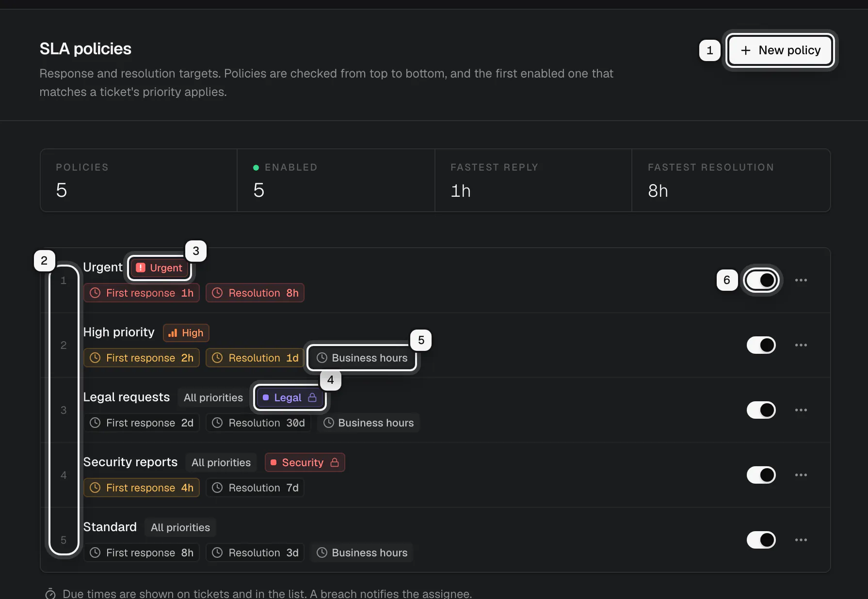Screen dimensions: 868x599
Task: Click Legal requests First response 2d chip
Action: point(142,423)
